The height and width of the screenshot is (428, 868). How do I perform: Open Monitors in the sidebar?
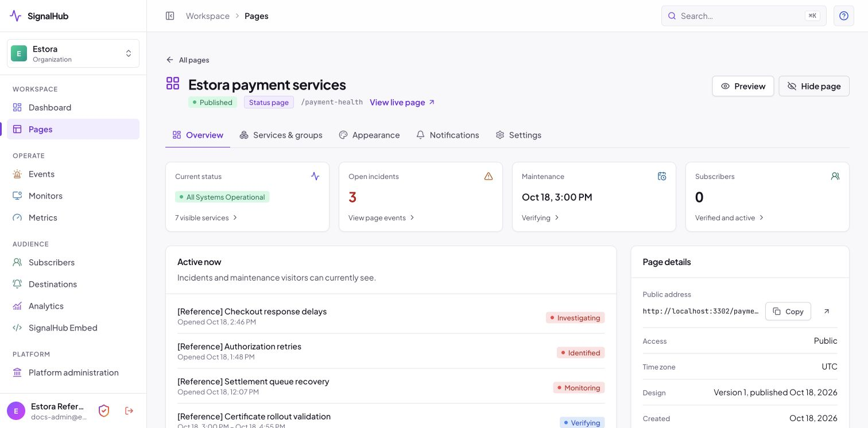(x=73, y=196)
